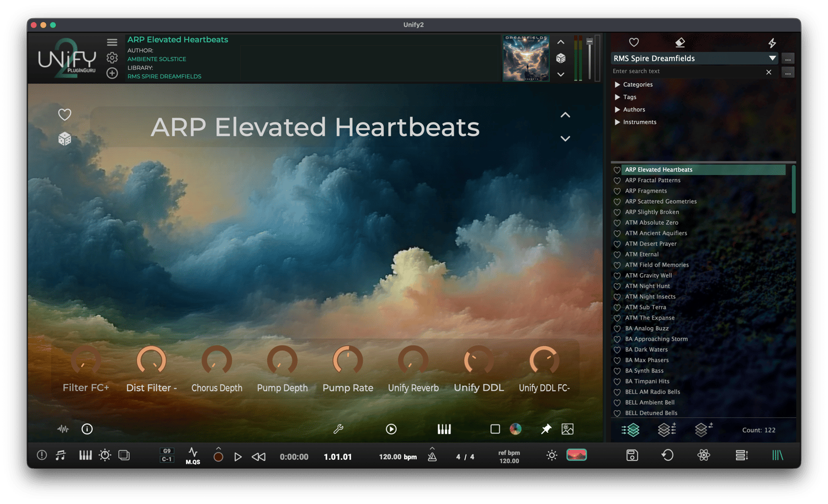Click the sun icon beside the red thumbnail

pyautogui.click(x=551, y=455)
